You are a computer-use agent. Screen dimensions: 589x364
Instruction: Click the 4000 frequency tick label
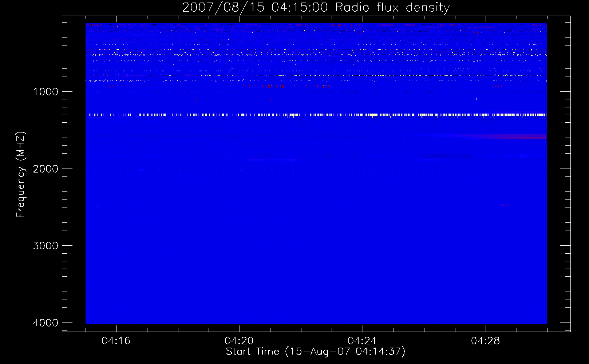tap(46, 323)
